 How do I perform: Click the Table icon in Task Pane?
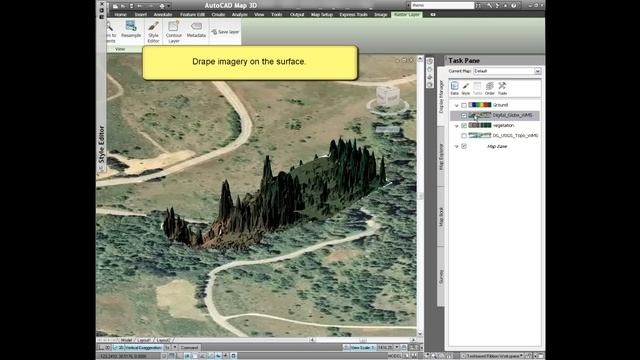(477, 88)
